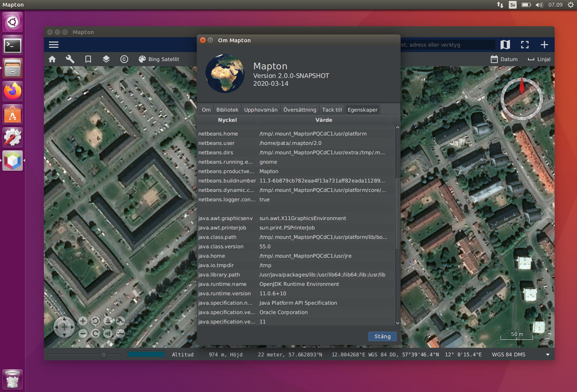577x392 pixels.
Task: Increase map tilt with the stacked-layers control
Action: [x=108, y=321]
